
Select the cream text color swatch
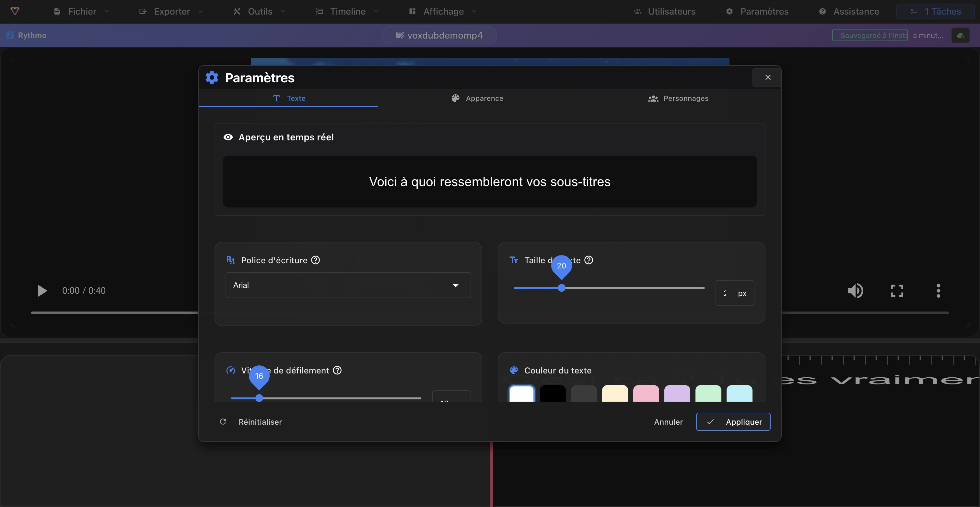tap(615, 394)
